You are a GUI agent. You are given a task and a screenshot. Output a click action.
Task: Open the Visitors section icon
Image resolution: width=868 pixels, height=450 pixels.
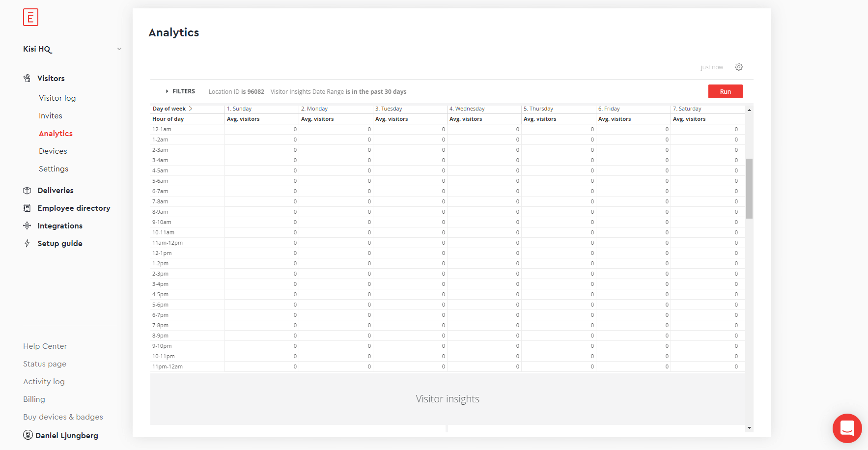pyautogui.click(x=28, y=78)
